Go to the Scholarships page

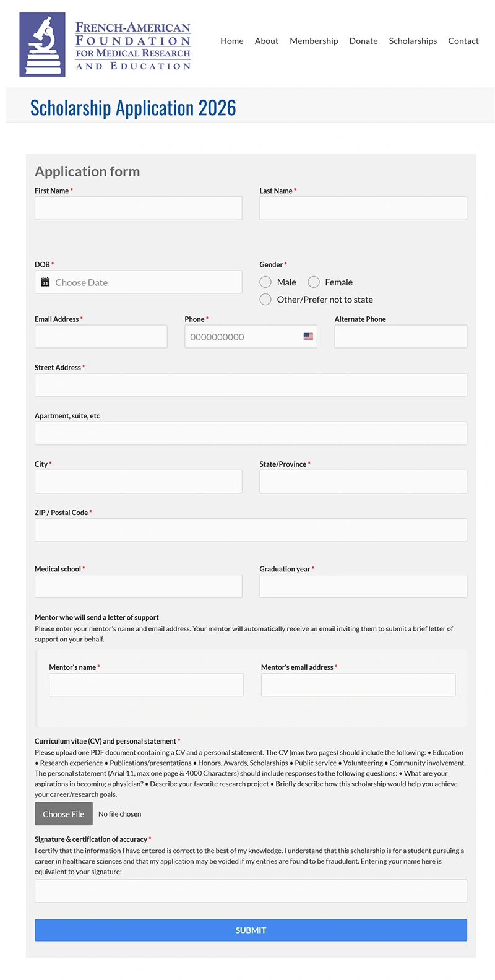413,41
